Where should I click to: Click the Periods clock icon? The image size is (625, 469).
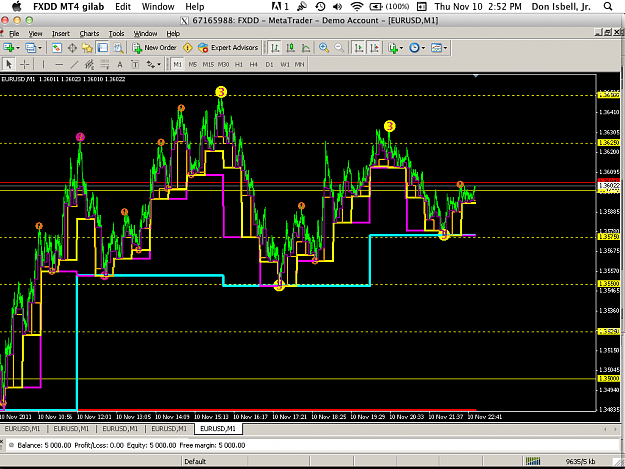pos(415,48)
